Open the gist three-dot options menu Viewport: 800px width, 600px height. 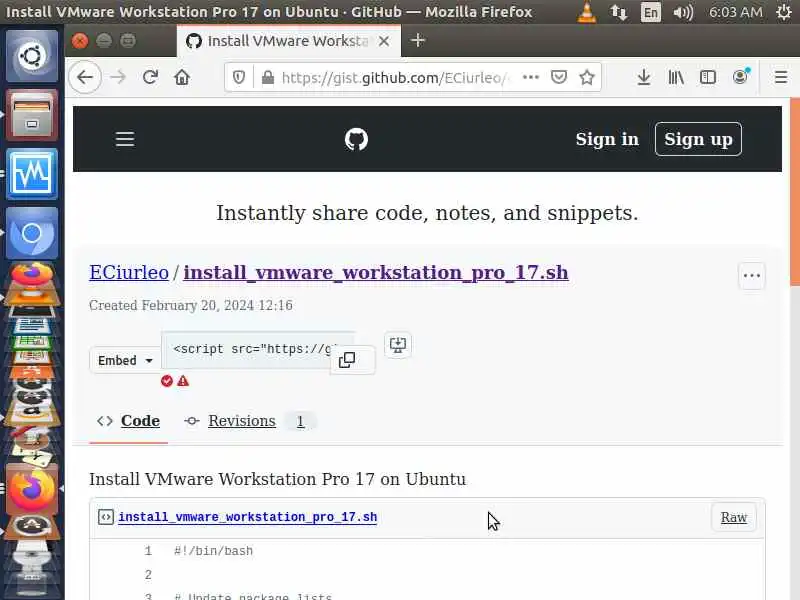752,276
